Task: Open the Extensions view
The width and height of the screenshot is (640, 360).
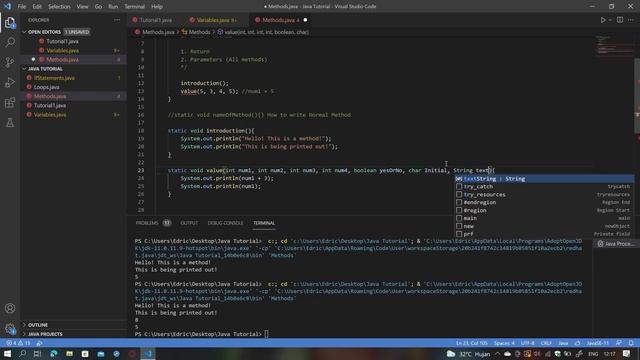Action: click(10, 102)
